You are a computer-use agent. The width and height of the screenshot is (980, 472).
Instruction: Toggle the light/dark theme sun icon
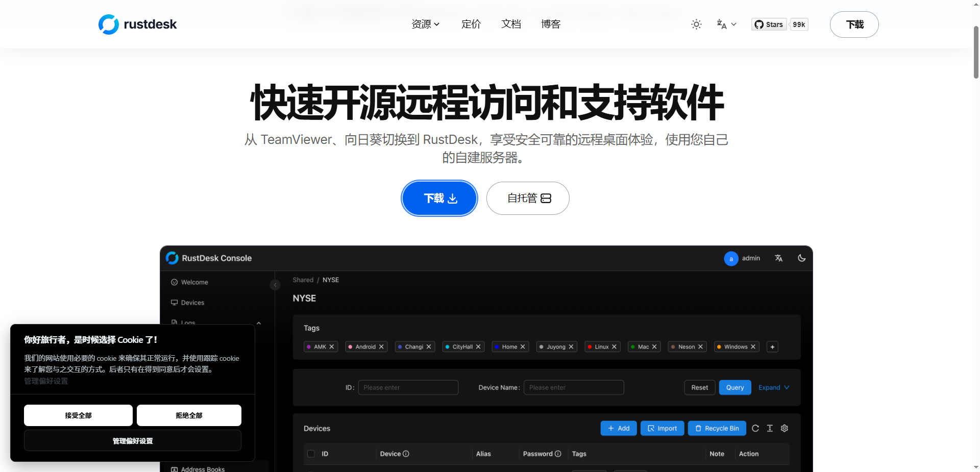(696, 24)
